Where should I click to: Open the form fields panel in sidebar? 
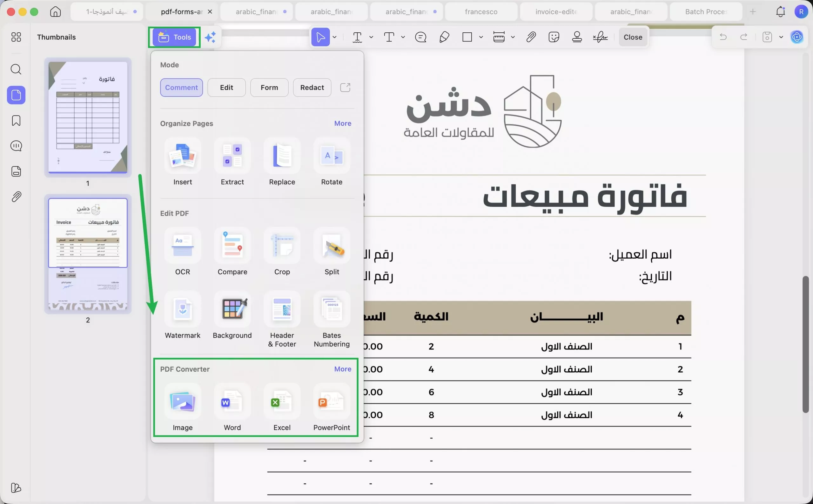coord(16,171)
